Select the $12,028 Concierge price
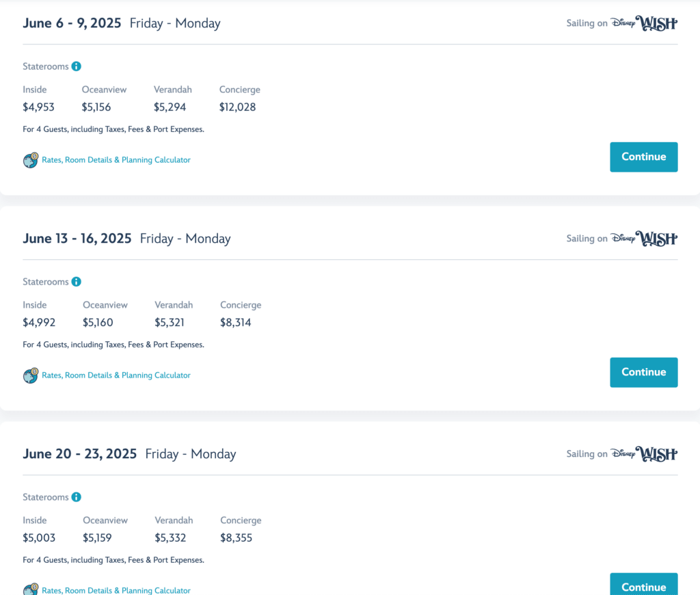 coord(238,107)
